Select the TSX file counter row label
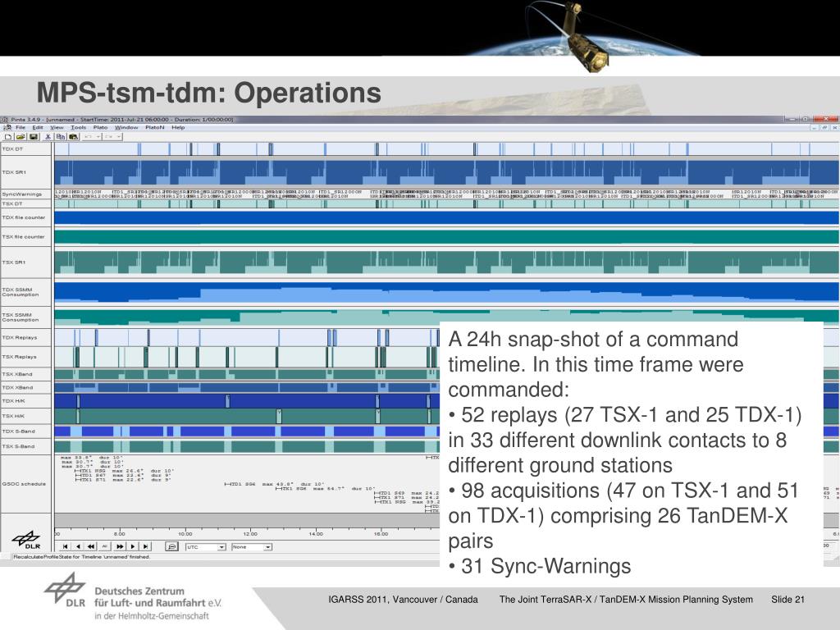Screen dimensions: 840x630 click(x=25, y=237)
